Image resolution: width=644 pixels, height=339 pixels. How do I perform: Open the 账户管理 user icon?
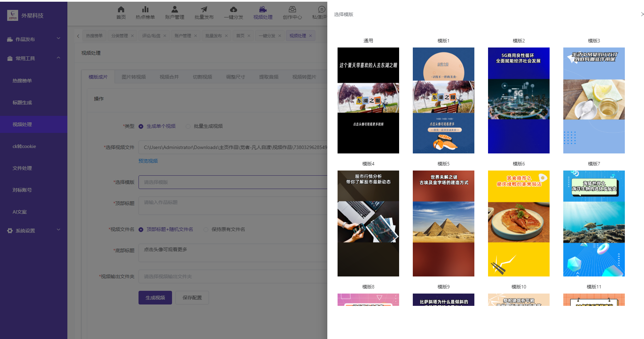tap(175, 10)
